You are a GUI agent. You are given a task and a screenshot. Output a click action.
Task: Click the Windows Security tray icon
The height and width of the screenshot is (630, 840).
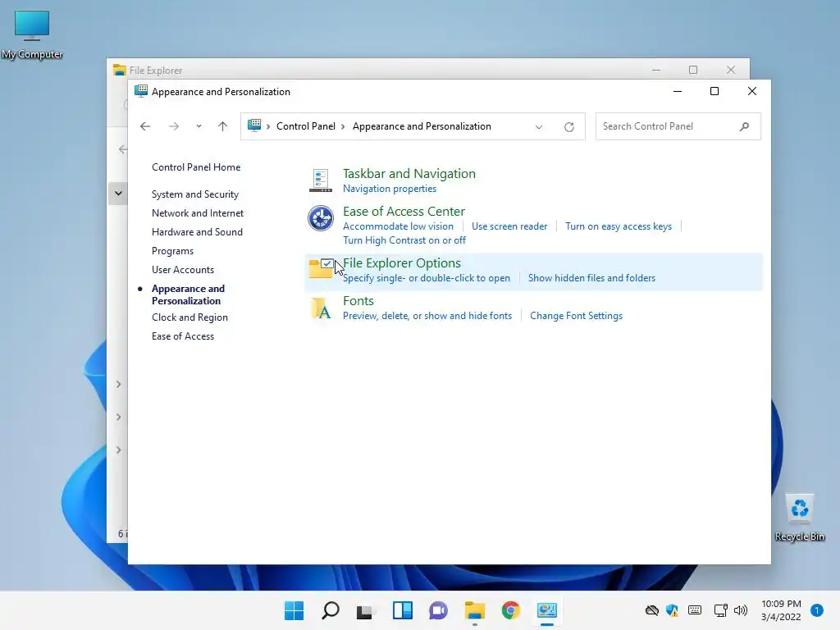pos(672,610)
